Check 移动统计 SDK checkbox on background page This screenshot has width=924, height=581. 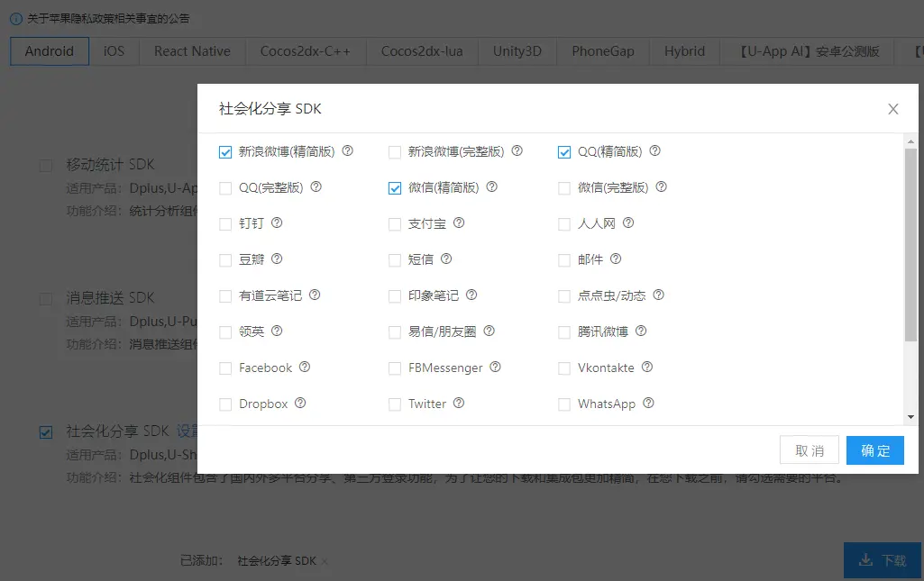tap(46, 166)
